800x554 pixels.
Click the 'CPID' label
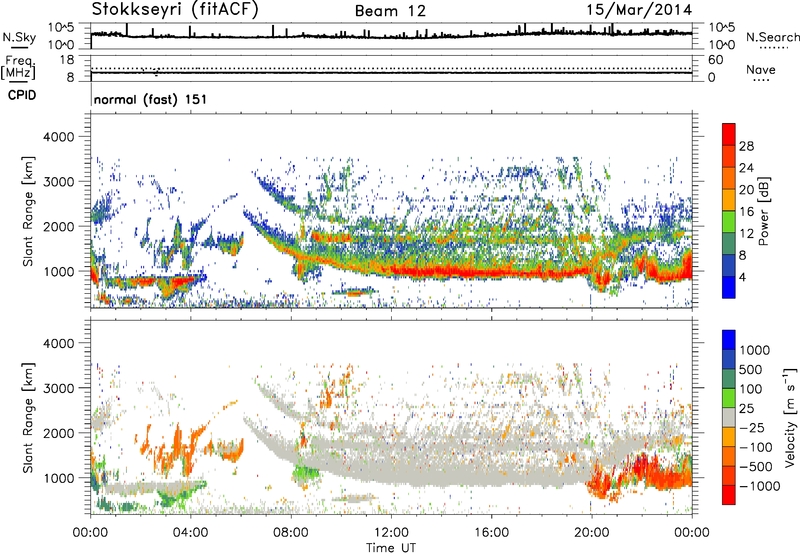(22, 95)
